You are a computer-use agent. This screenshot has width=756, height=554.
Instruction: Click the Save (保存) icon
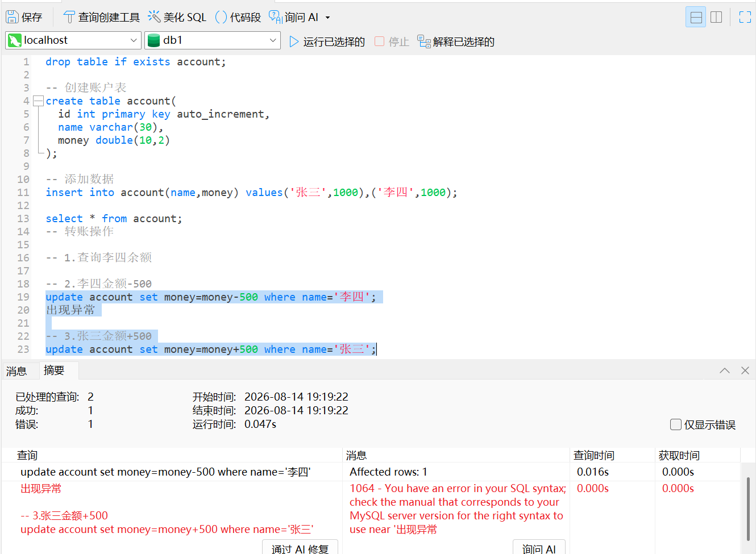point(24,17)
